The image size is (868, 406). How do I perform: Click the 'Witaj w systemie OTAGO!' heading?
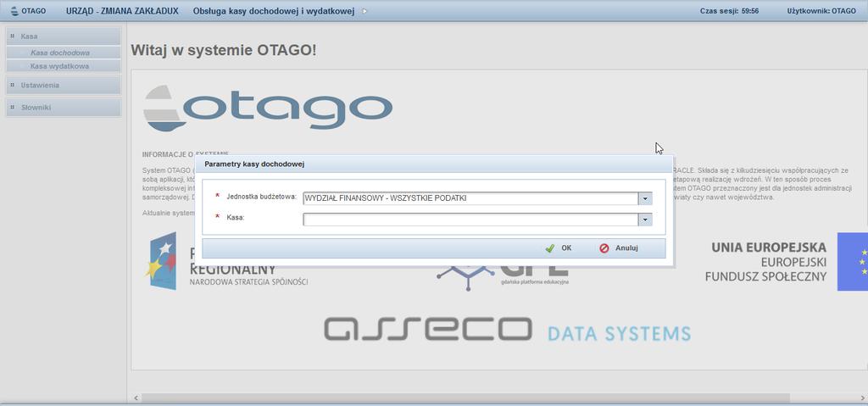(224, 50)
